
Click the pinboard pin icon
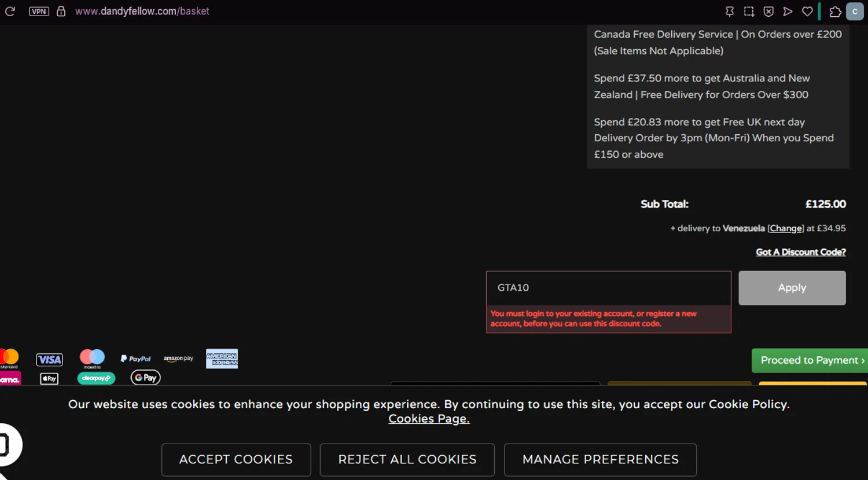click(x=730, y=12)
